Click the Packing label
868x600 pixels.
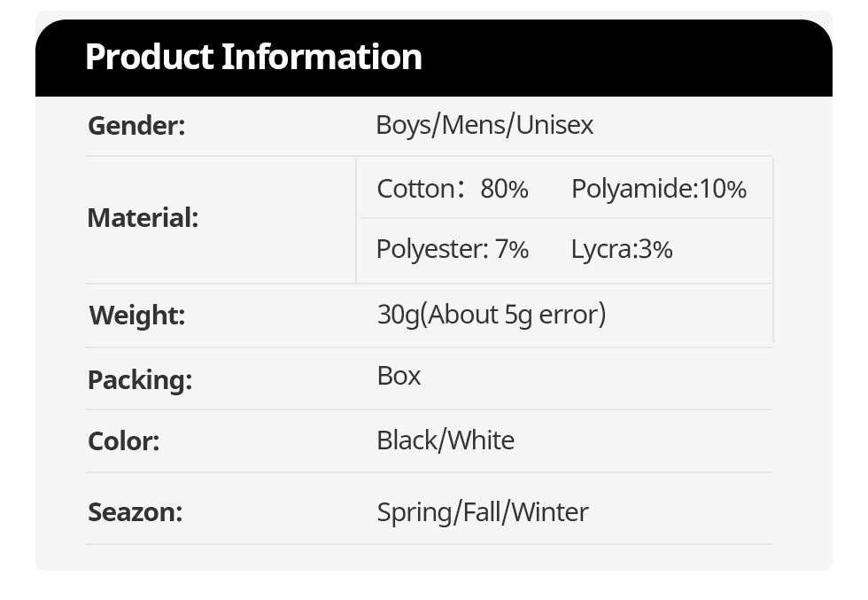tap(140, 379)
